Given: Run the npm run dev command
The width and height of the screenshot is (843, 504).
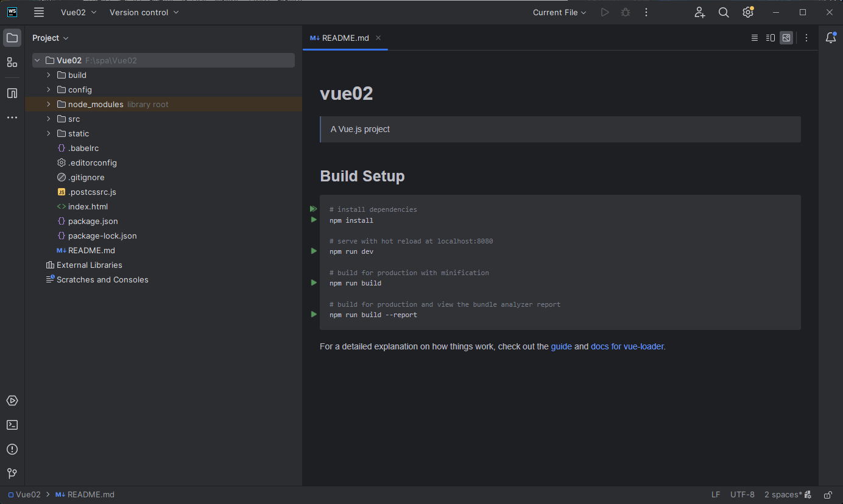Looking at the screenshot, I should [314, 251].
